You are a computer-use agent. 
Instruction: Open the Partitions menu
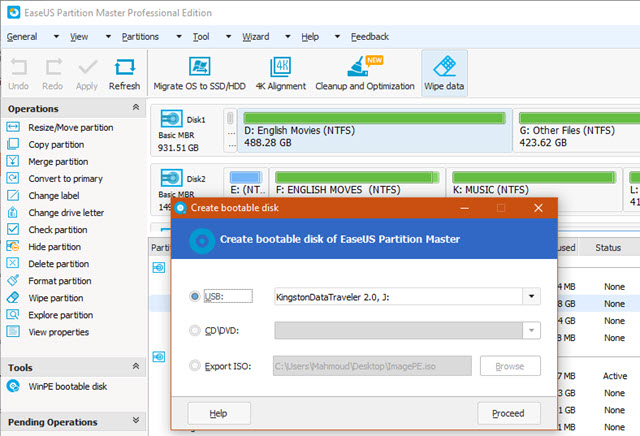[x=140, y=37]
